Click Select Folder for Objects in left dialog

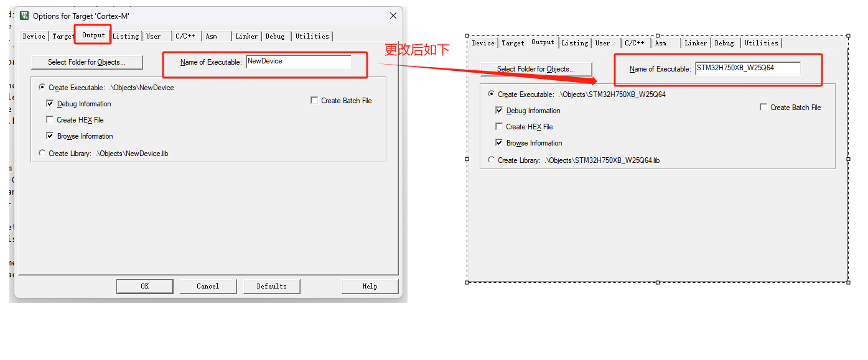(x=86, y=62)
